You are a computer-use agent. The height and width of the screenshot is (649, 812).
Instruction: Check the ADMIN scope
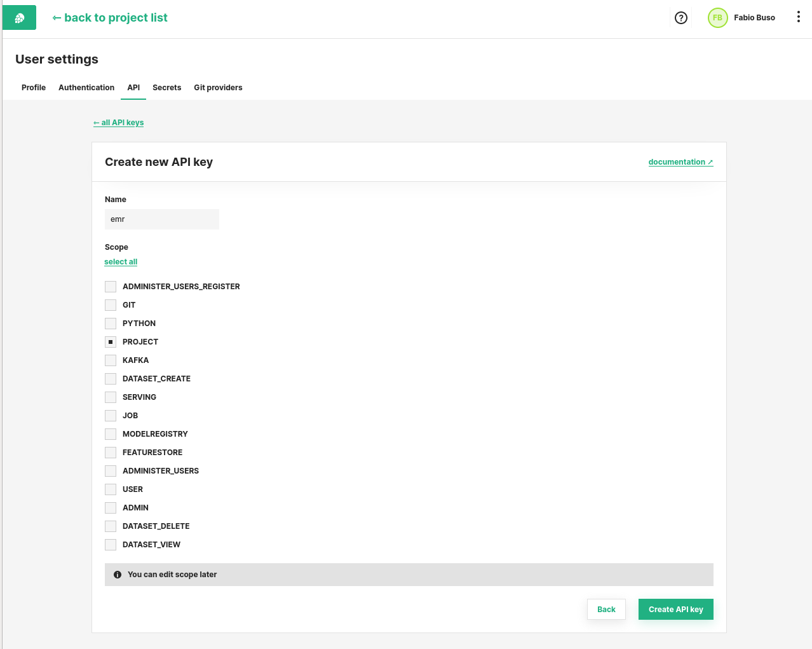(x=110, y=507)
